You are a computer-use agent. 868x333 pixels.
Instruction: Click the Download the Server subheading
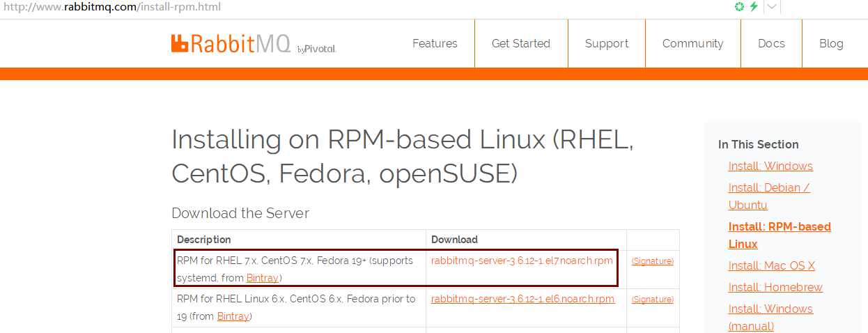coord(240,213)
